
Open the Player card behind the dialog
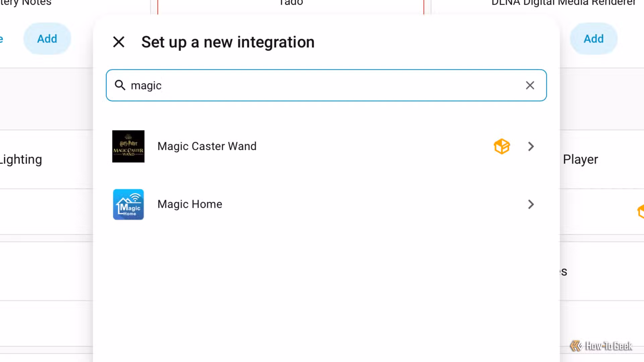pos(580,160)
